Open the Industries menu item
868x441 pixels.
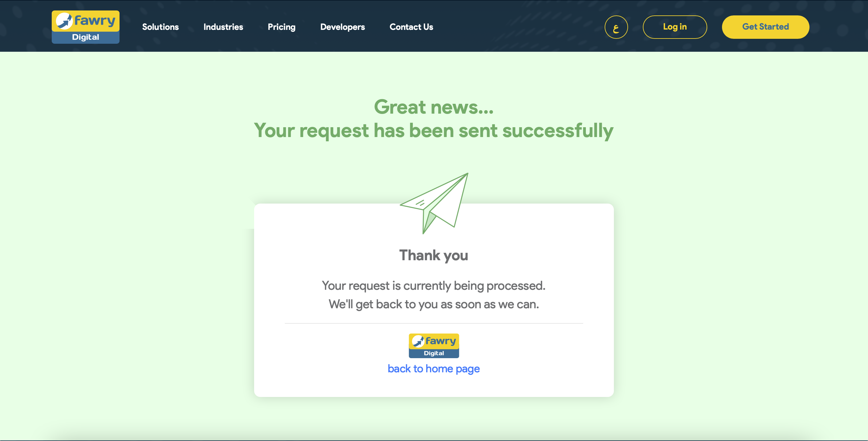(x=223, y=27)
